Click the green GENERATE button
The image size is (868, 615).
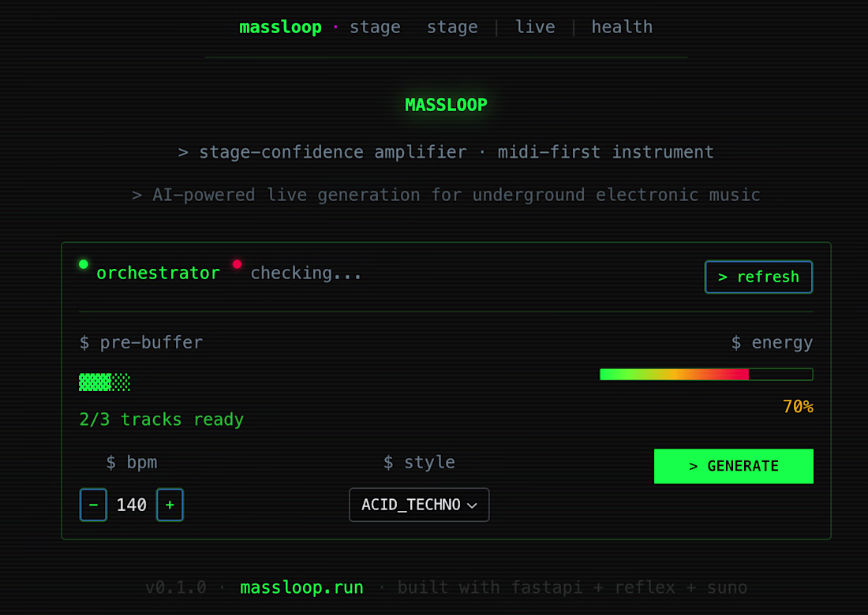click(x=734, y=466)
